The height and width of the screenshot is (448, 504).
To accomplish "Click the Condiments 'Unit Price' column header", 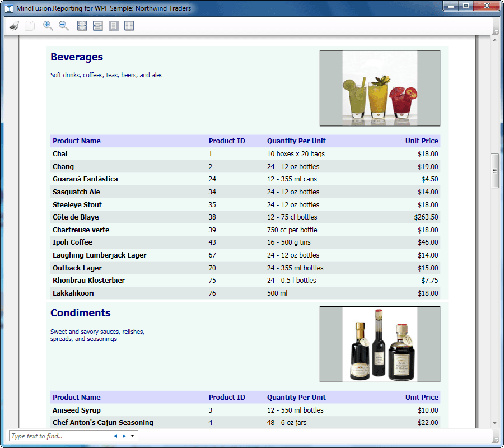I will (422, 398).
